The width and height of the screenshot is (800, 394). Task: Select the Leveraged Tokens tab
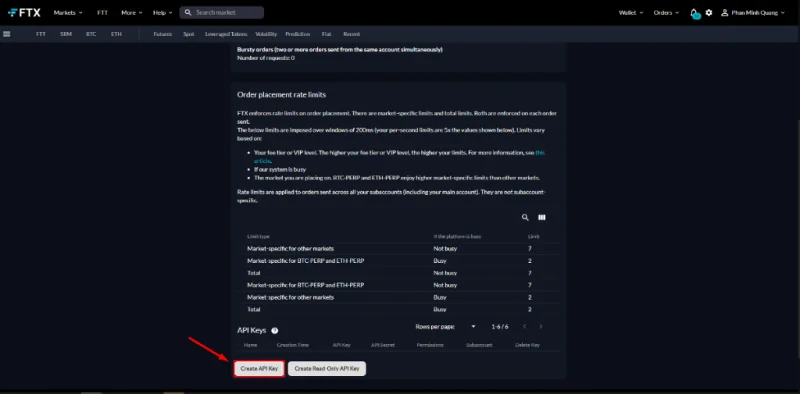(226, 34)
